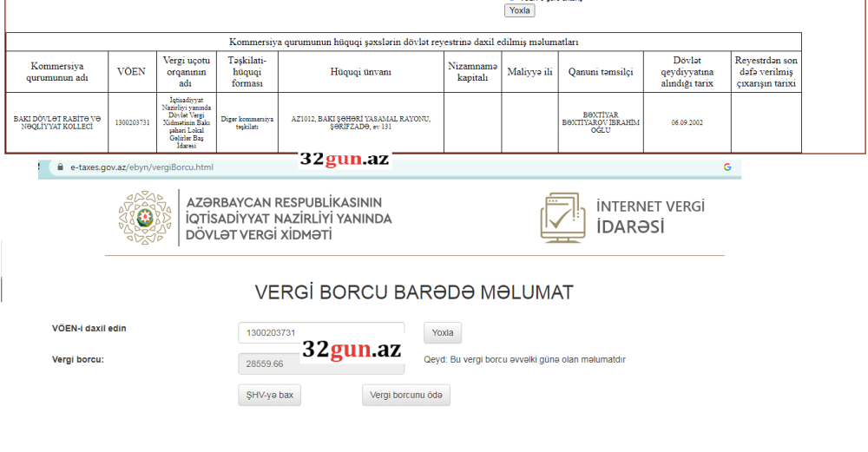
Task: Click 'Dövlət qeydiyyatına alındığı tarix' header
Action: (x=687, y=72)
